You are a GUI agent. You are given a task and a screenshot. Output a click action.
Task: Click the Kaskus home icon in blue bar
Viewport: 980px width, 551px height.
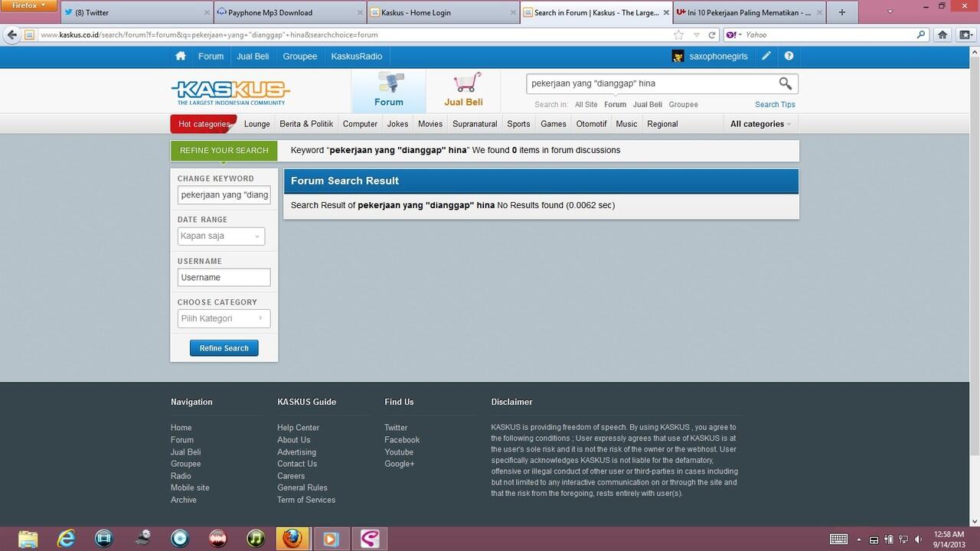point(181,56)
